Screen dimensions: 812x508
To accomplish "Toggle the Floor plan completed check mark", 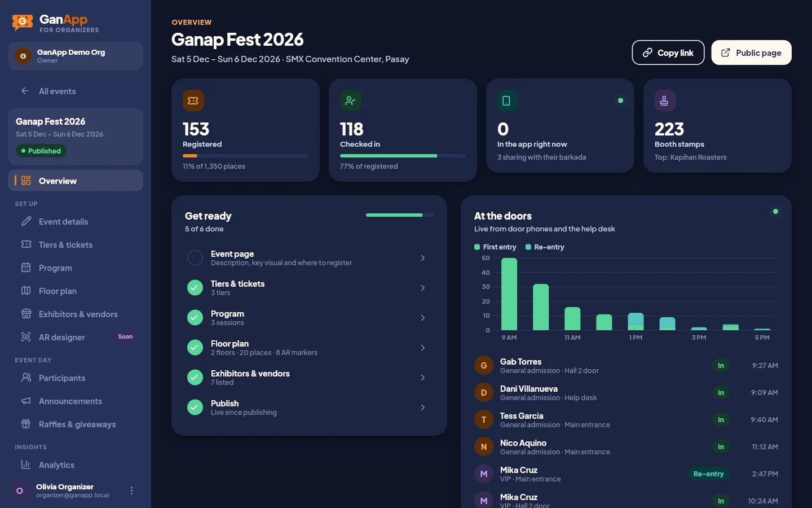I will [x=195, y=348].
